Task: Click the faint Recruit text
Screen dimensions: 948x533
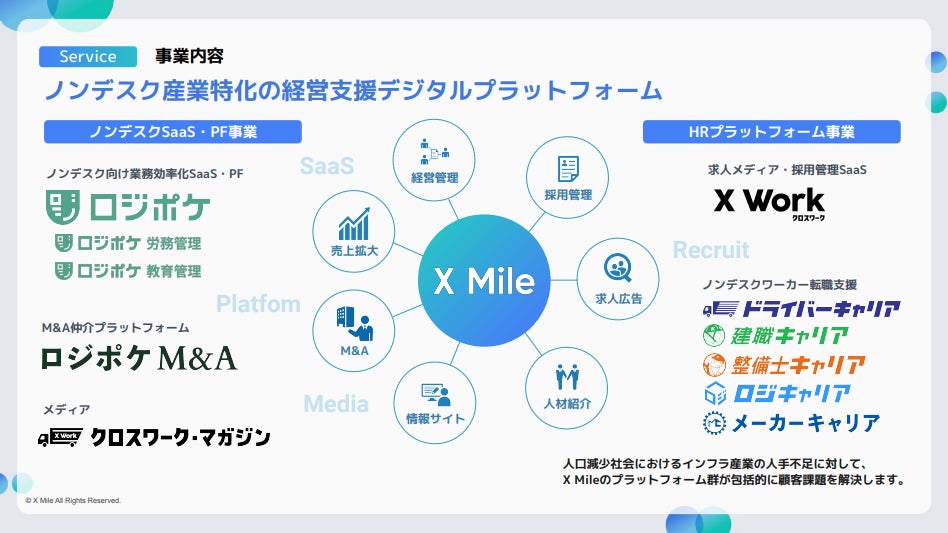Action: click(x=711, y=250)
